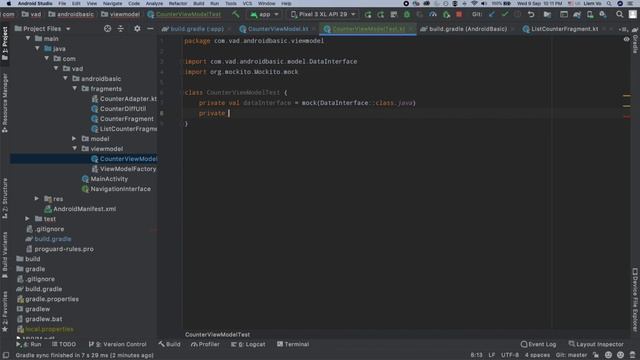The image size is (640, 360).
Task: Collapse the androidbasic package
Action: pyautogui.click(x=65, y=78)
